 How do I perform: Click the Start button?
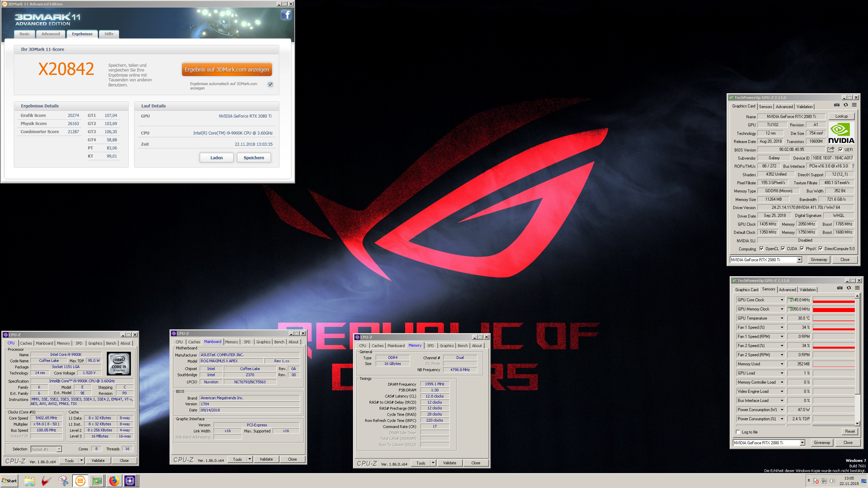(x=9, y=481)
